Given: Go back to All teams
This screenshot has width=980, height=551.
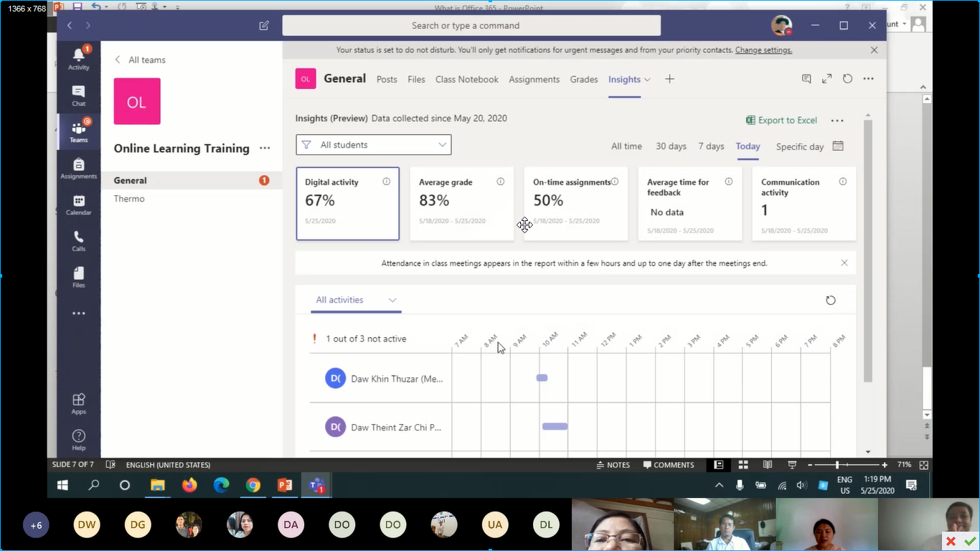Looking at the screenshot, I should point(140,60).
